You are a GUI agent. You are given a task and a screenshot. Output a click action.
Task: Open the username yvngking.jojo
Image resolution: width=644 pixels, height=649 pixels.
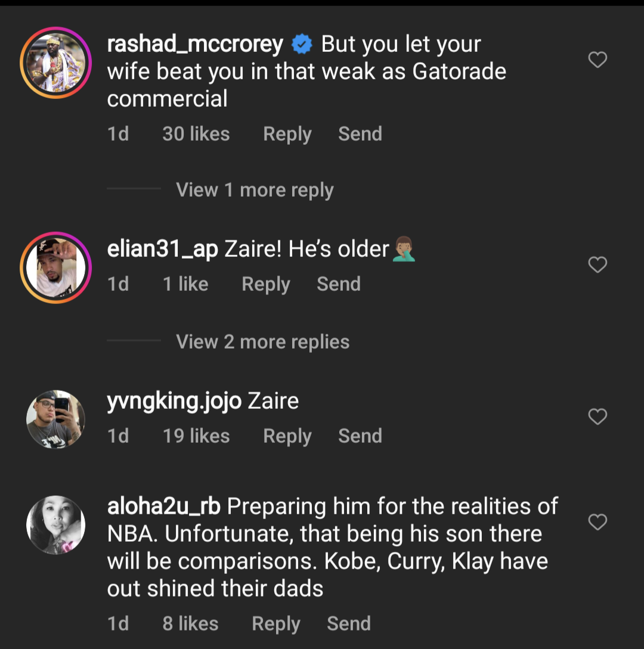coord(175,400)
